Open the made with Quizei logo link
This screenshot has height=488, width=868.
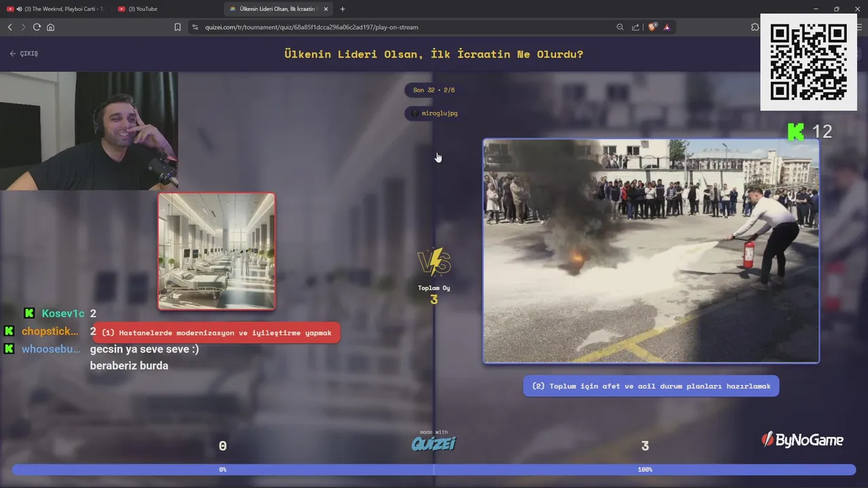pyautogui.click(x=434, y=441)
